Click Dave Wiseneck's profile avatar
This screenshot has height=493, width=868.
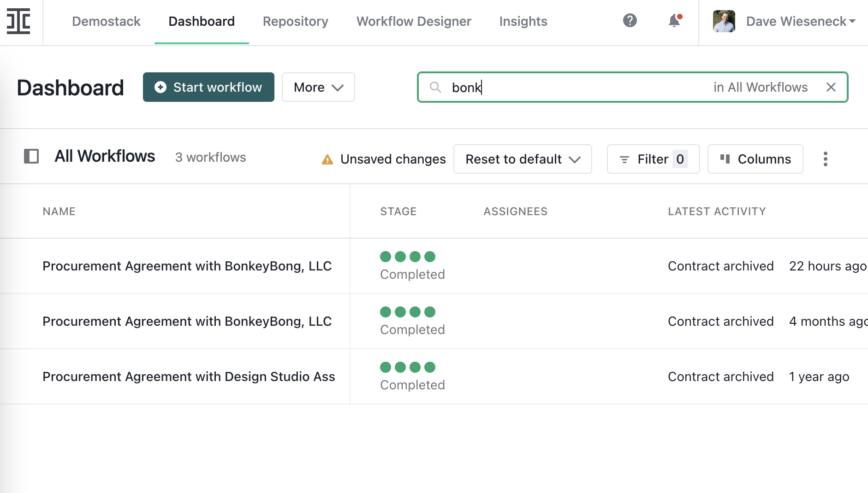click(x=724, y=21)
